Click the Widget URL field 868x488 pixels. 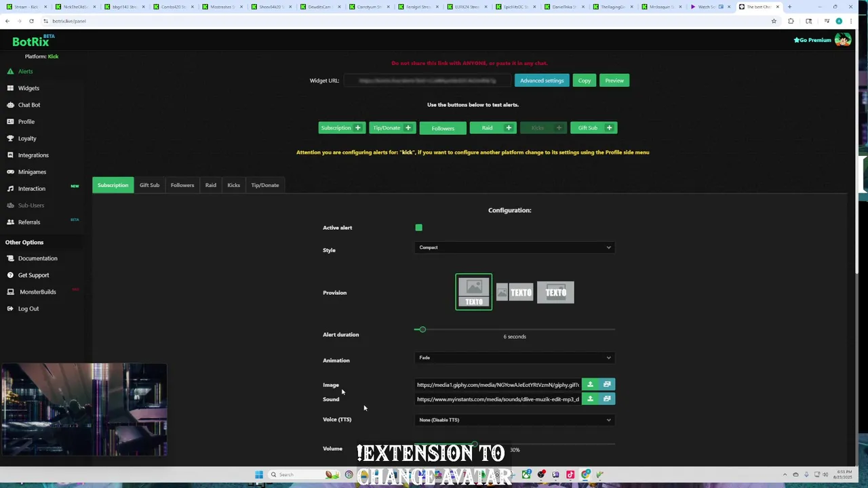[x=427, y=81]
